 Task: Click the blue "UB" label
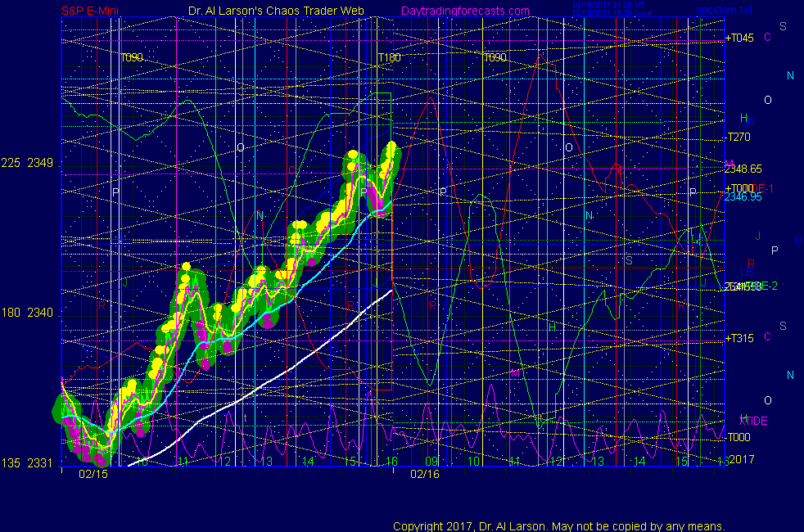click(748, 123)
